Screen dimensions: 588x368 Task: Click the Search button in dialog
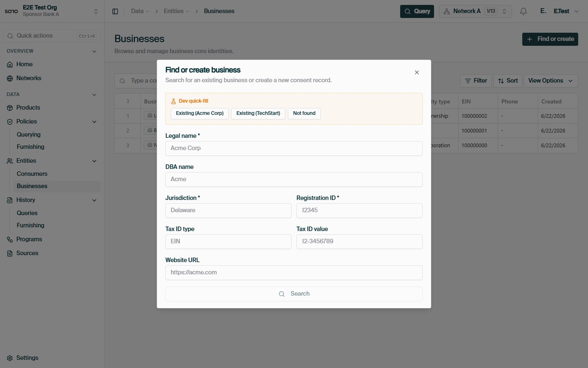pos(294,294)
